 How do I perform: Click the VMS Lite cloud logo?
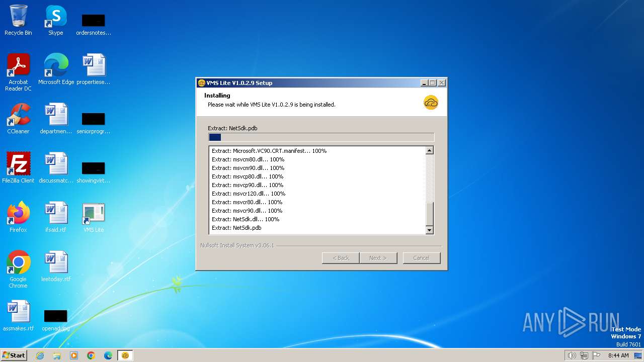[x=431, y=102]
